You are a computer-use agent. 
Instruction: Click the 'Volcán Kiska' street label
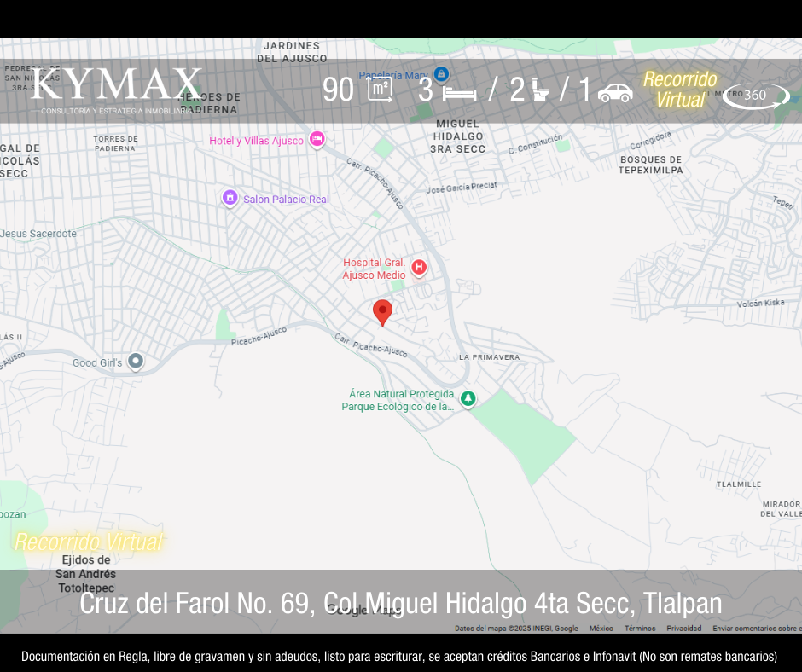point(760,304)
